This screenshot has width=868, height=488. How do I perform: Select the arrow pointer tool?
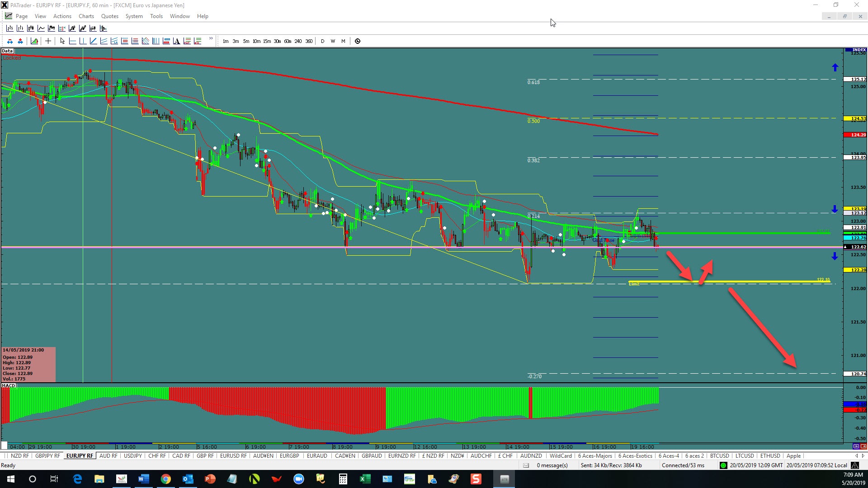[x=62, y=41]
